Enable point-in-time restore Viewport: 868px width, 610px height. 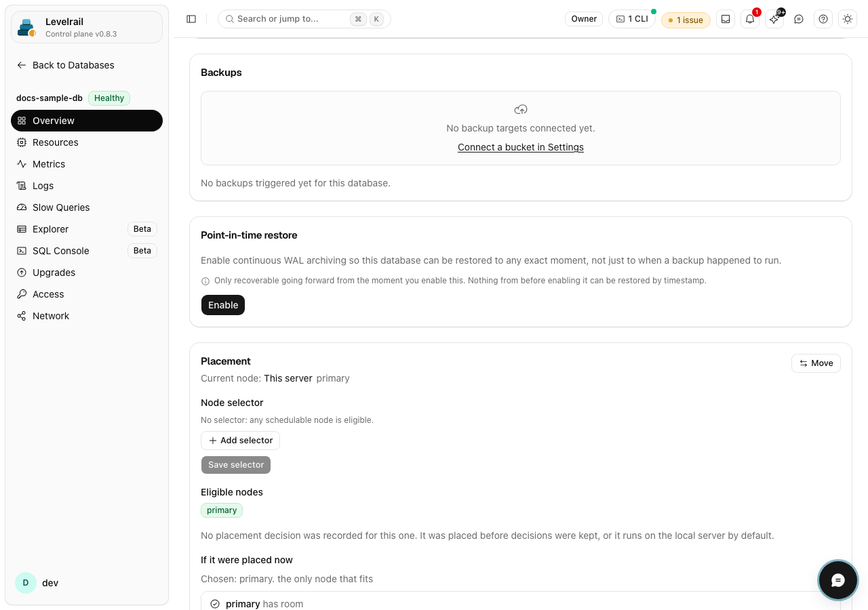[x=223, y=305]
